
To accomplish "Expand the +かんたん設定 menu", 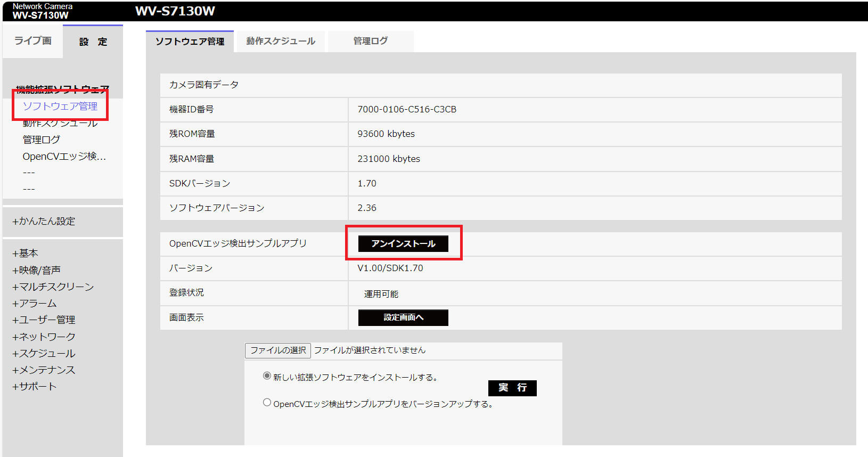I will pos(44,221).
